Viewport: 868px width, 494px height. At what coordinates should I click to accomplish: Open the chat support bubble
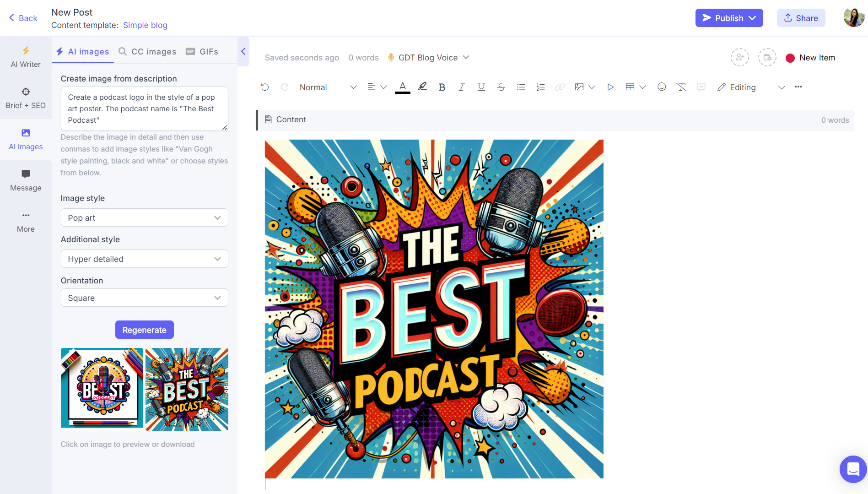tap(853, 469)
